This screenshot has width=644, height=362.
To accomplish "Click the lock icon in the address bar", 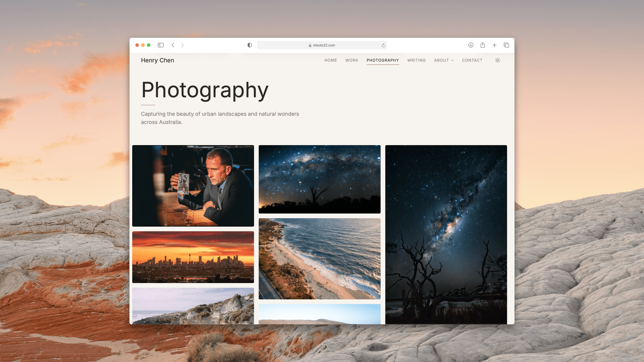I will click(310, 45).
